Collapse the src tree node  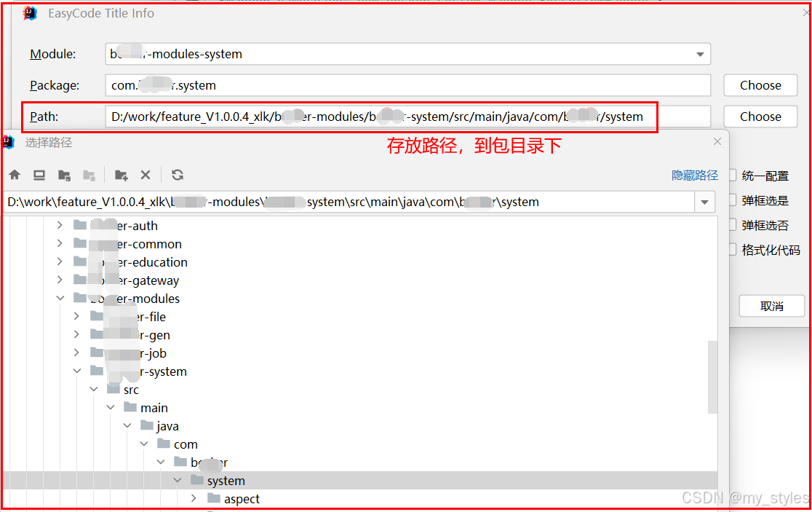(x=94, y=389)
